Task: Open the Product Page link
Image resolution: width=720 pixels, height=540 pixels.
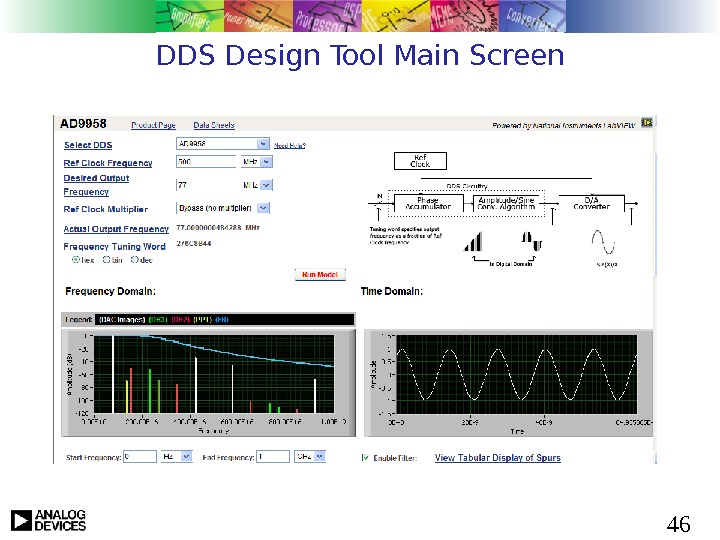Action: pyautogui.click(x=153, y=125)
